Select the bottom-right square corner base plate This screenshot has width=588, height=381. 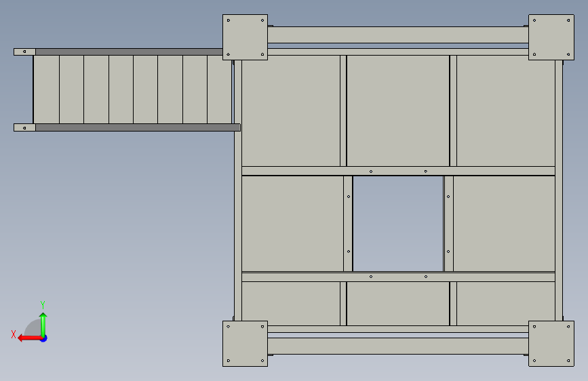tap(551, 344)
